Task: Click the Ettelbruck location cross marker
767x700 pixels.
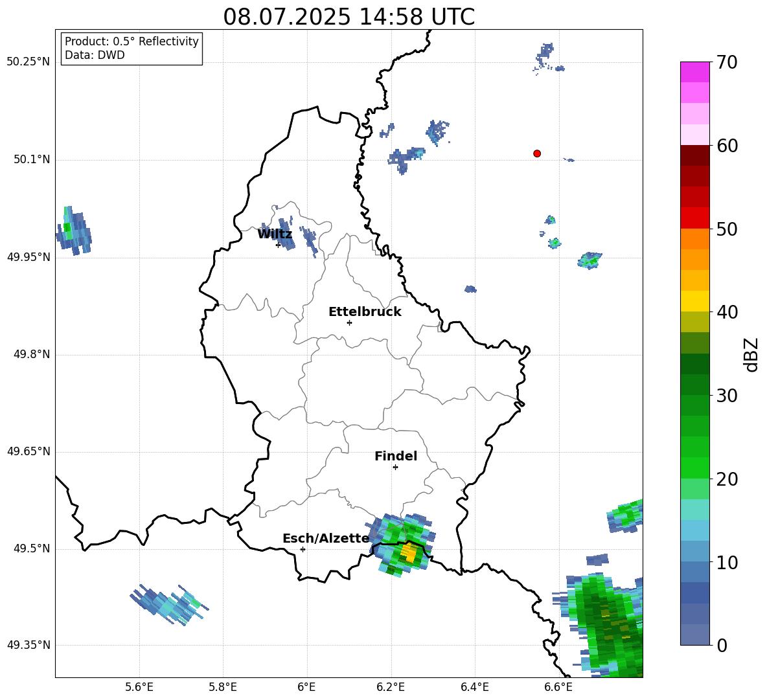Action: [349, 322]
